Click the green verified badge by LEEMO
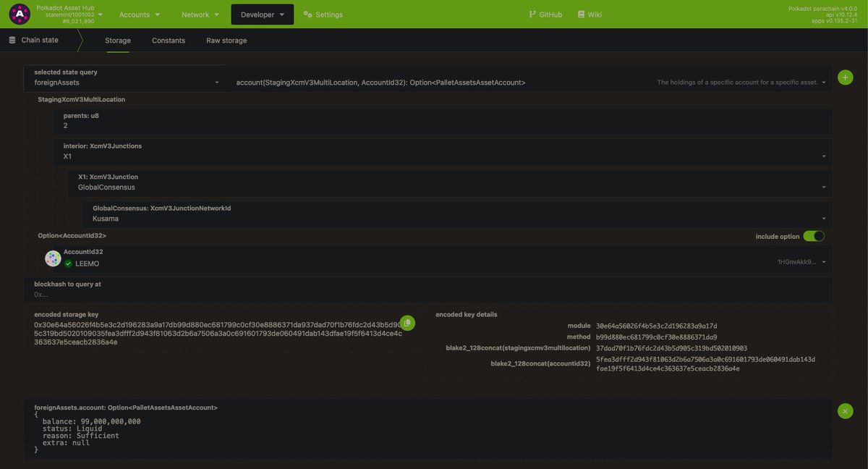868x469 pixels. click(68, 263)
